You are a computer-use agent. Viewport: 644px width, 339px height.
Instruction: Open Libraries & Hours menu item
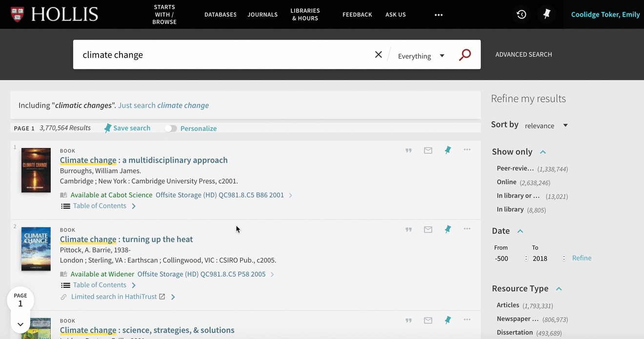pos(305,15)
